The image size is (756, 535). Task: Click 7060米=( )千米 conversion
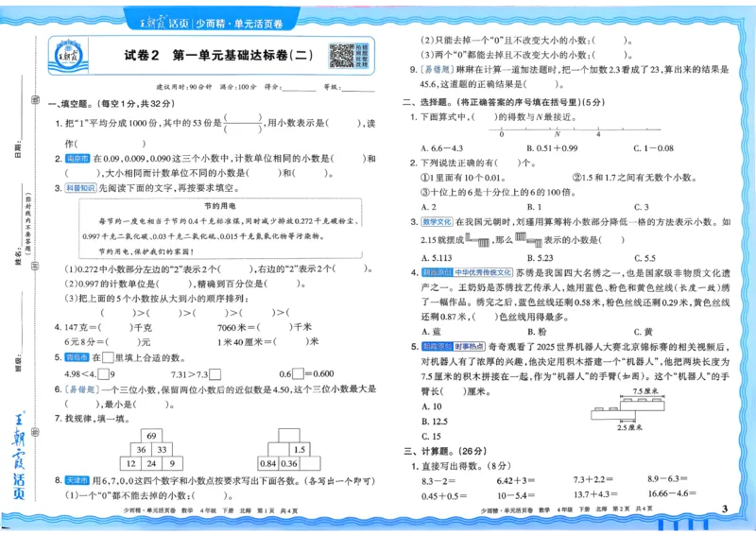265,328
